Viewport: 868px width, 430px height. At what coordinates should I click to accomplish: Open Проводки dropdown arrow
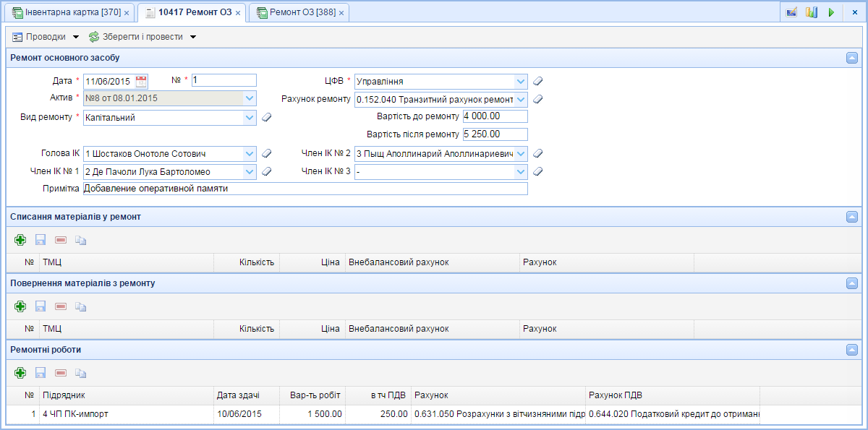tap(76, 37)
